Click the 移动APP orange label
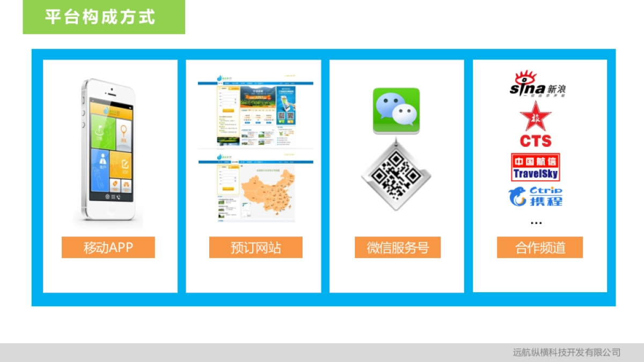This screenshot has width=644, height=362. click(108, 247)
